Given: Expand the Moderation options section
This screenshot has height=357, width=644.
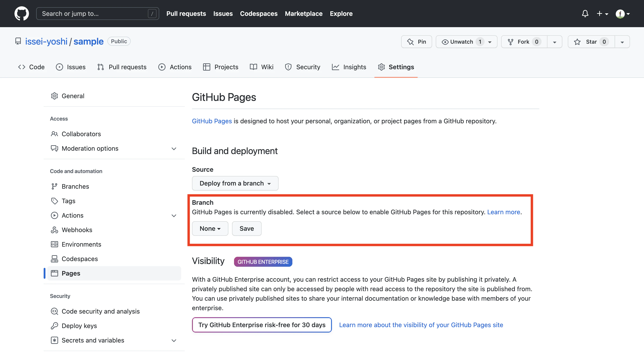Looking at the screenshot, I should (x=174, y=148).
